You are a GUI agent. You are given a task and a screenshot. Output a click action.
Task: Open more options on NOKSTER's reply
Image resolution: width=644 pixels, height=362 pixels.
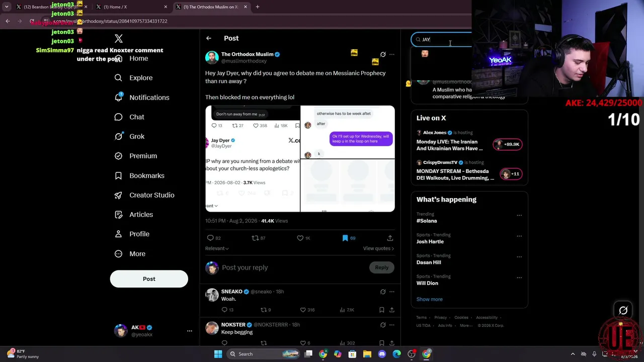coord(392,325)
